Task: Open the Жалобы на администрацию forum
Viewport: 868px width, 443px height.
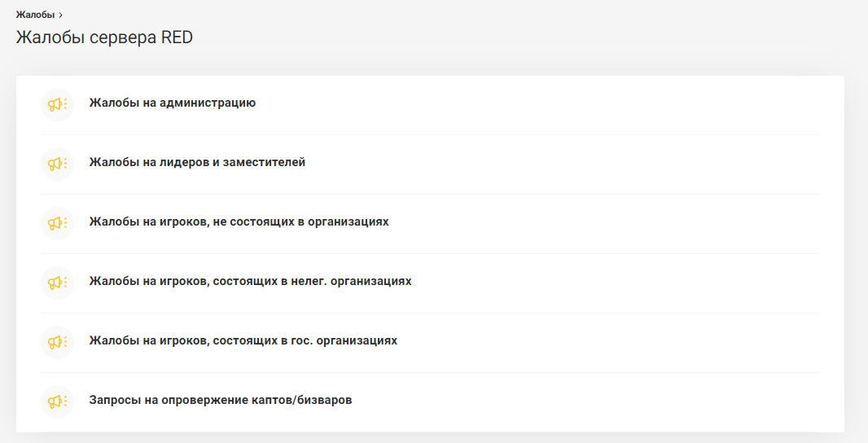Action: pyautogui.click(x=173, y=103)
